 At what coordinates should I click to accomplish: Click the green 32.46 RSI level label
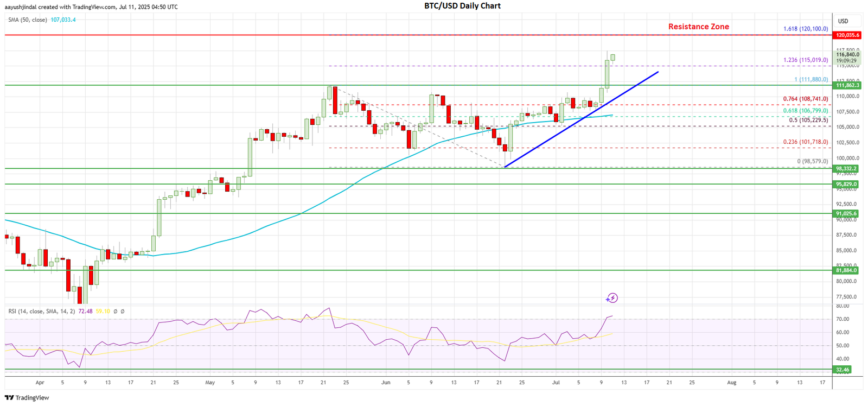point(843,370)
